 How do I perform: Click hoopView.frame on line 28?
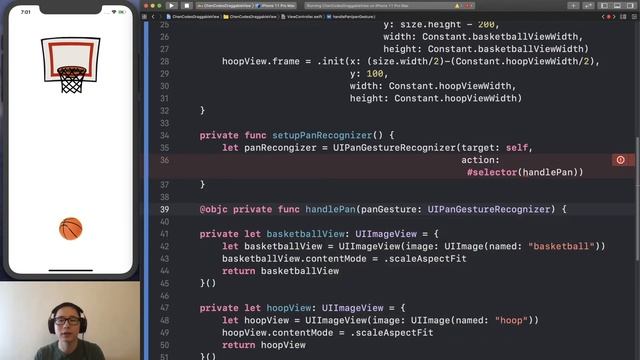pos(261,61)
